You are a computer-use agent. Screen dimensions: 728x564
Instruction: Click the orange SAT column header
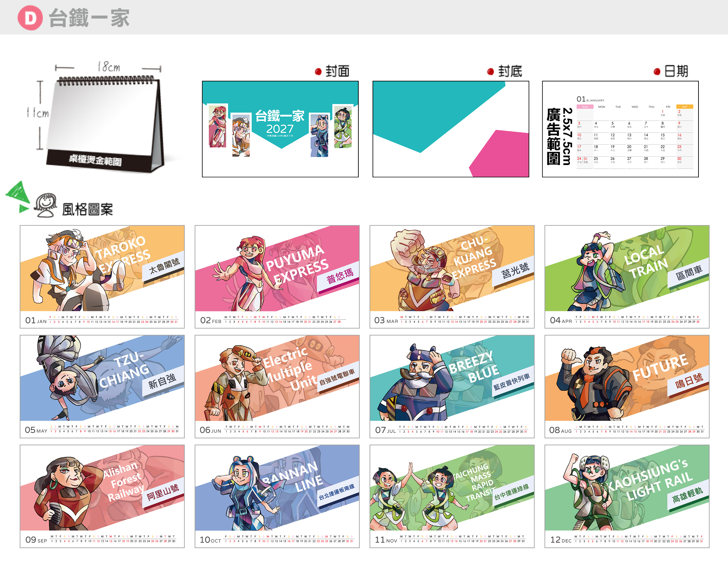point(685,107)
